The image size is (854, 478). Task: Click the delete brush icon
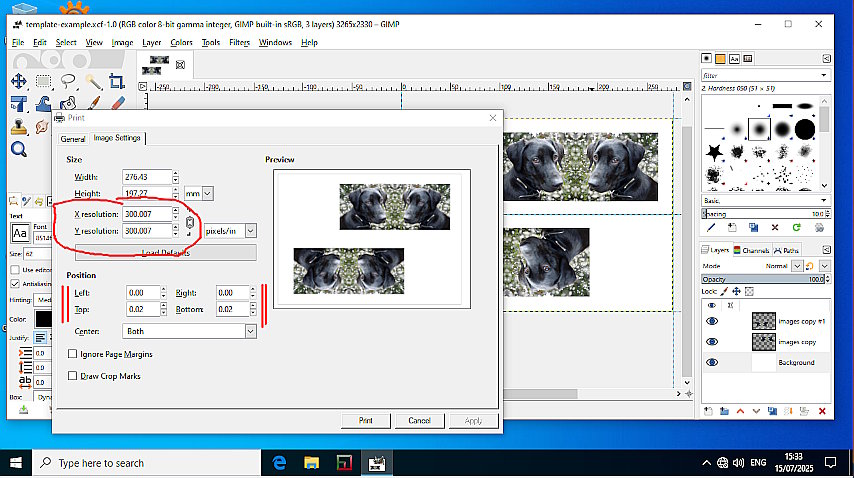point(774,228)
